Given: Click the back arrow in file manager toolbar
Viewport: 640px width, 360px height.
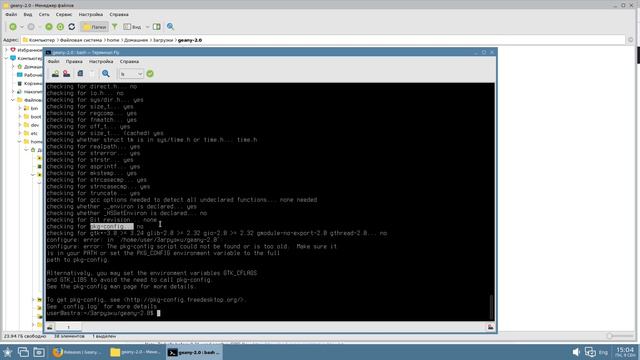Looking at the screenshot, I should 13,27.
